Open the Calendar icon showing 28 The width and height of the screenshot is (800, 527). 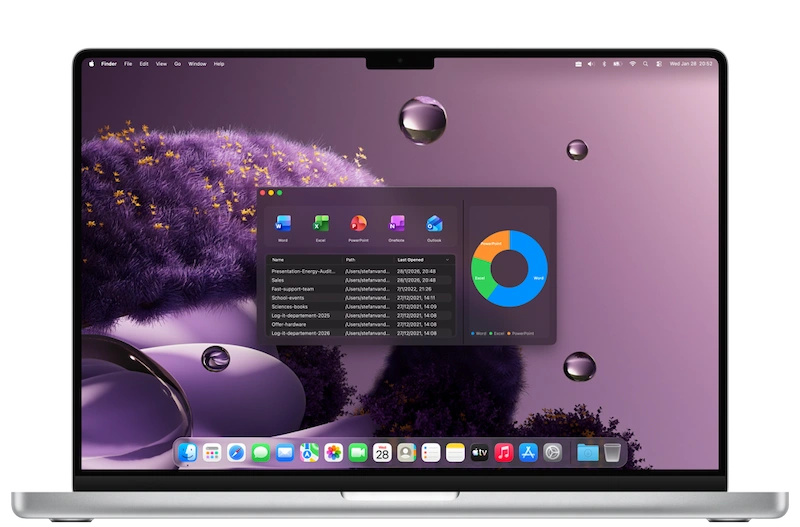(x=382, y=453)
